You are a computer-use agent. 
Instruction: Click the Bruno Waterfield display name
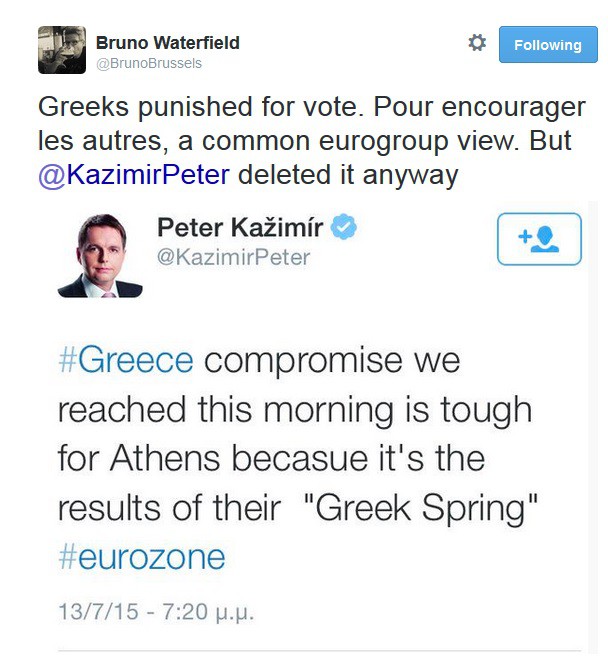pos(167,43)
